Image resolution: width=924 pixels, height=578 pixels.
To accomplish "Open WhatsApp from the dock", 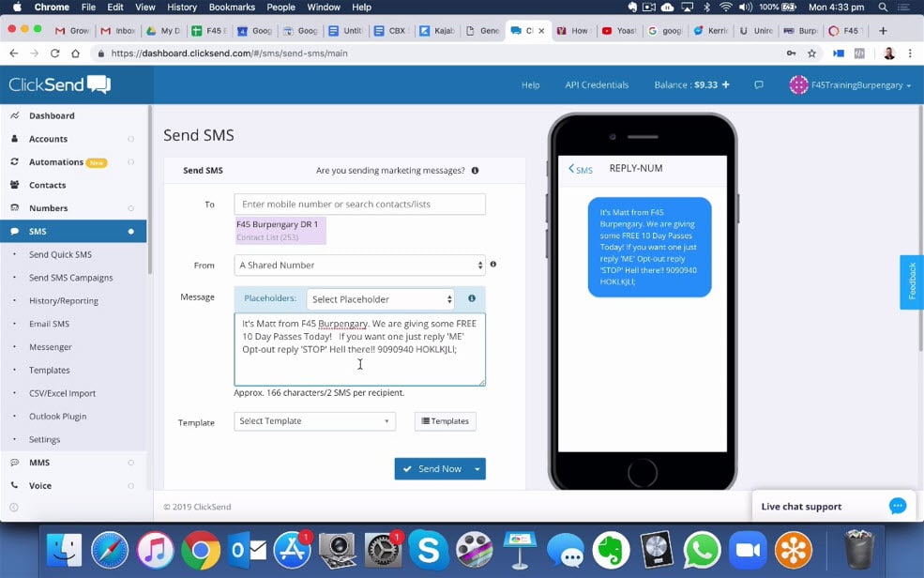I will [702, 550].
